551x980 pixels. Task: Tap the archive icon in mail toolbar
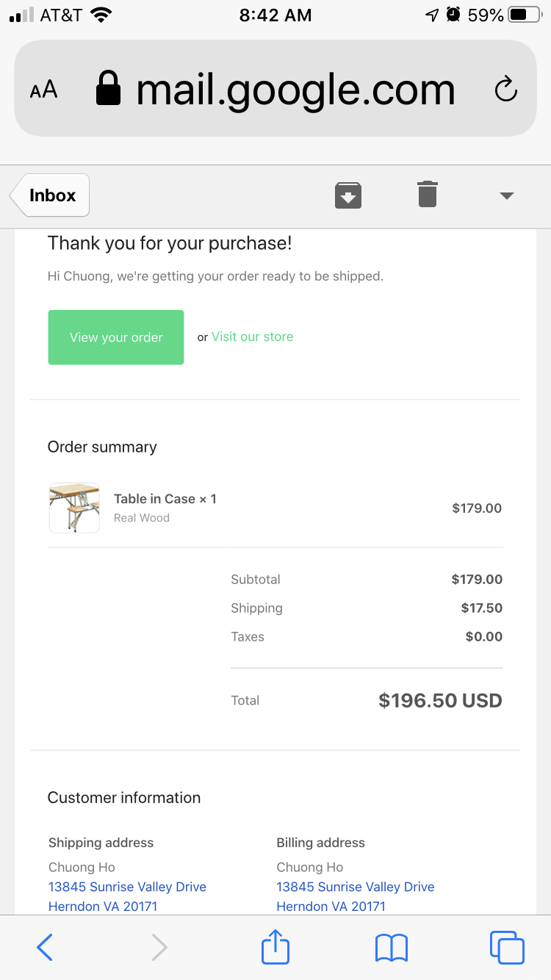pos(348,195)
